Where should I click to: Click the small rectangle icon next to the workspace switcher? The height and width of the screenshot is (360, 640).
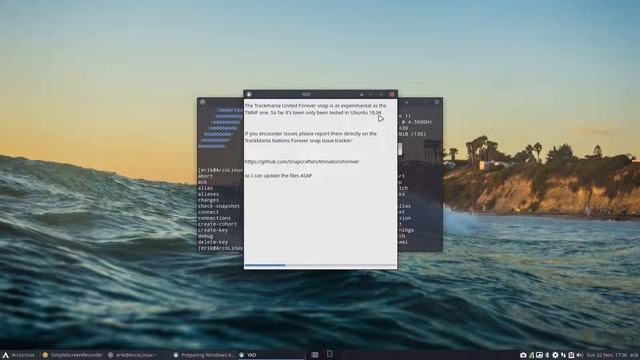[330, 354]
